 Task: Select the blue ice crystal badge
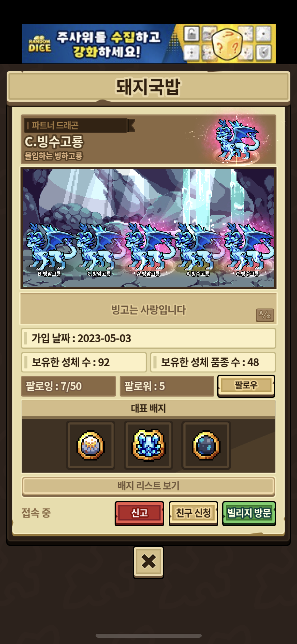pyautogui.click(x=148, y=445)
